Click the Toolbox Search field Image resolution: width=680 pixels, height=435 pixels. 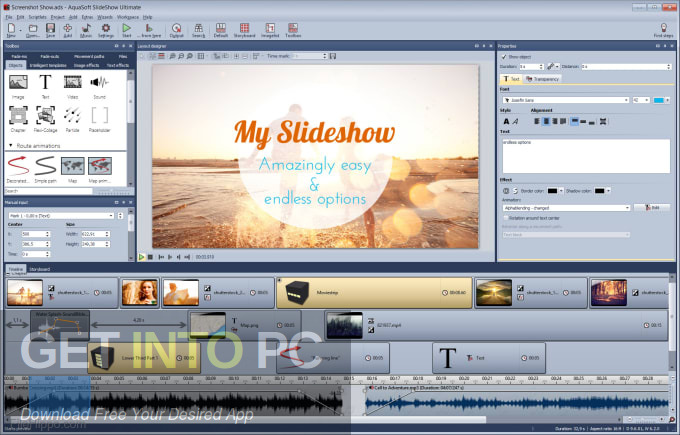click(x=48, y=191)
